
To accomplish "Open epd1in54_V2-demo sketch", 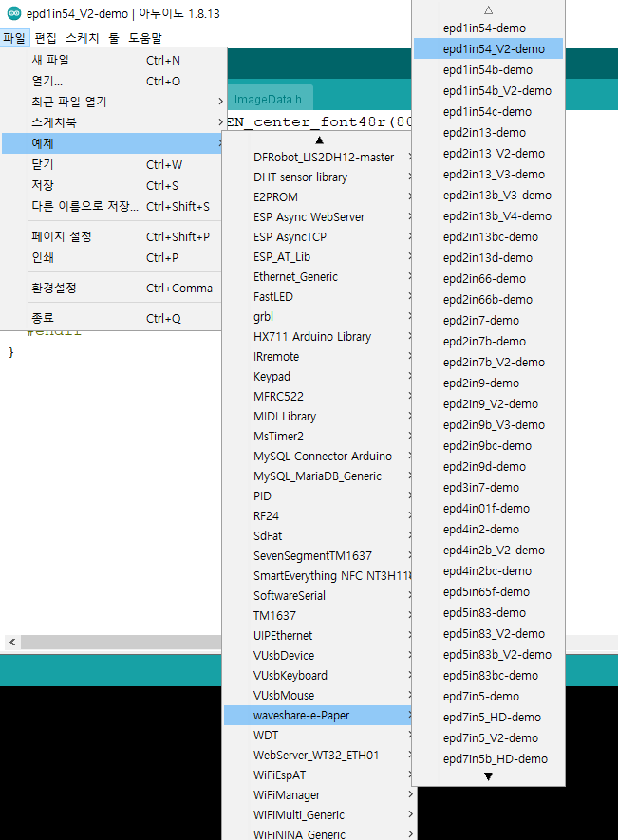I will point(488,48).
